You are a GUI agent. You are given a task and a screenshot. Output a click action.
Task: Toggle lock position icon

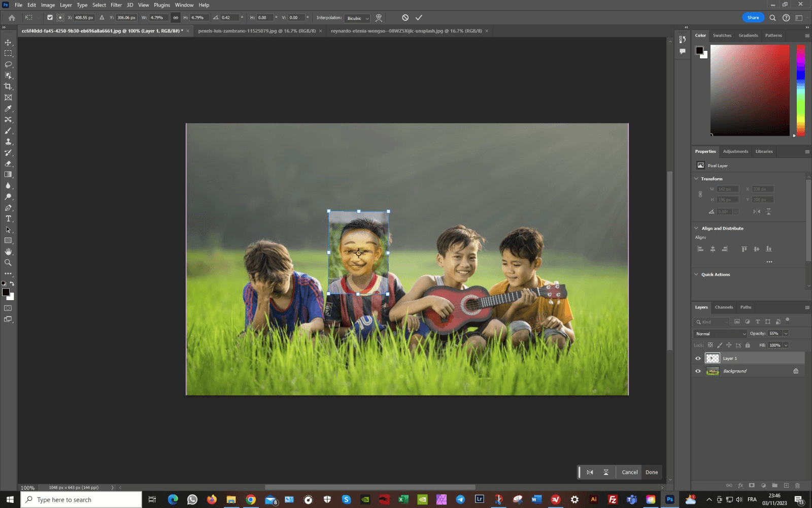coord(729,345)
